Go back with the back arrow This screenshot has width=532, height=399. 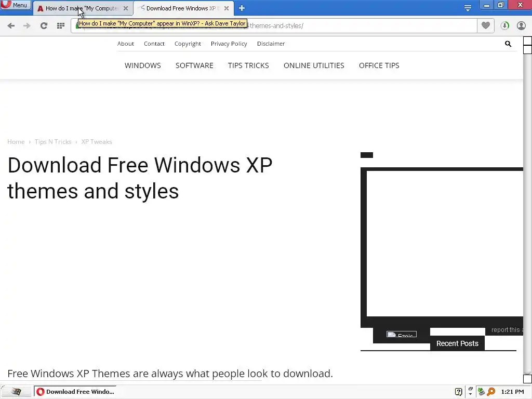point(11,26)
